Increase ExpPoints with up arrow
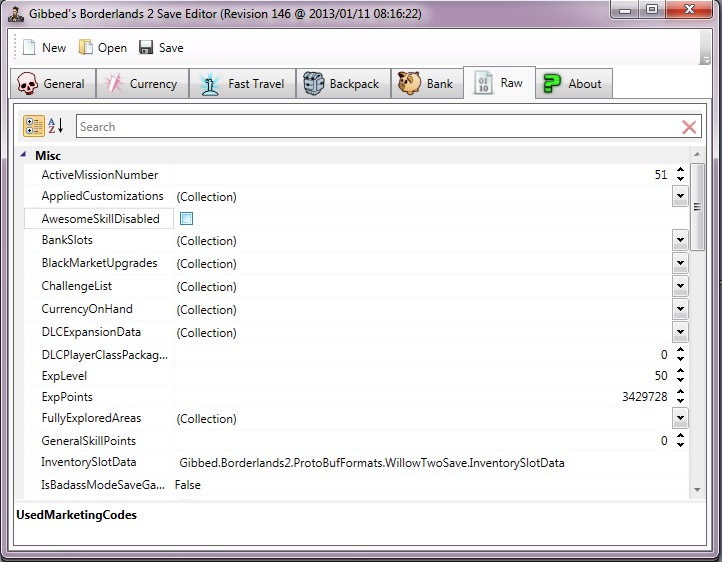The width and height of the screenshot is (722, 562). (681, 392)
